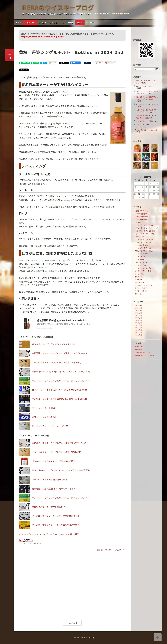This screenshot has height=644, width=167.
Task: Expand the 2025 archive
Action: pyautogui.click(x=138, y=306)
